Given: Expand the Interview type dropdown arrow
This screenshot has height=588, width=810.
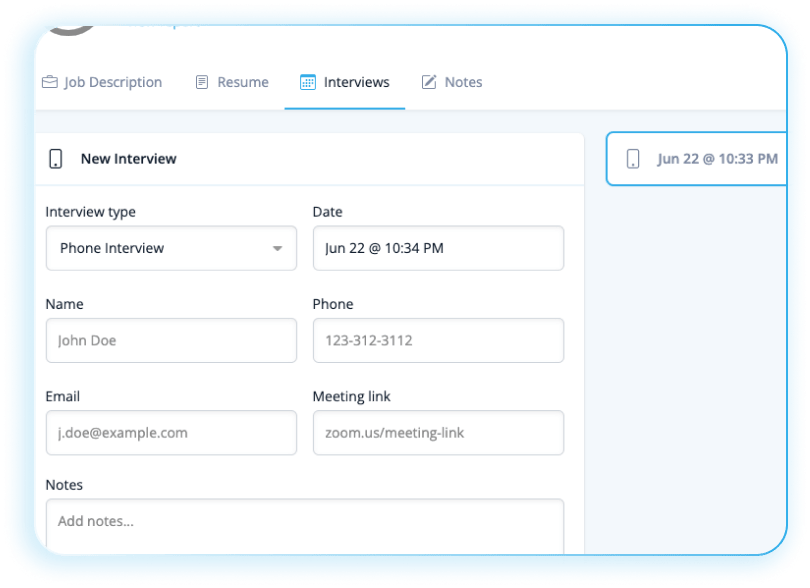Looking at the screenshot, I should click(278, 249).
